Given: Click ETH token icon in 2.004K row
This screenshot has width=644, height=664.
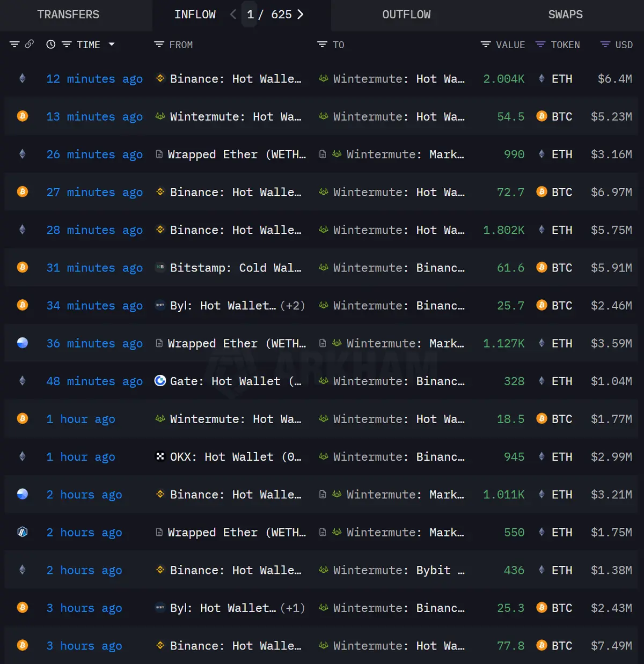Looking at the screenshot, I should [541, 78].
